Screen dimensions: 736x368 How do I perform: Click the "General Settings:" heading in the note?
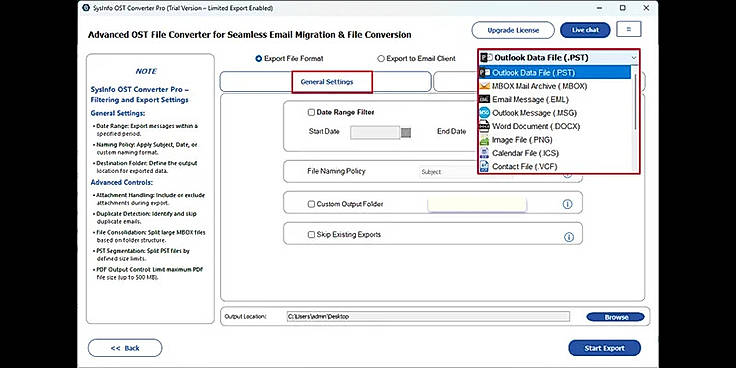pyautogui.click(x=118, y=114)
